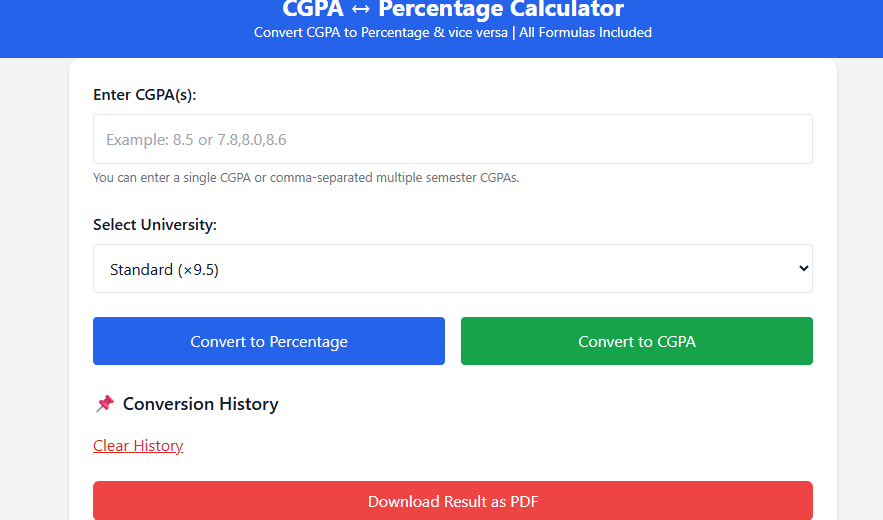Click the comma-separated CGPAs helper text
The height and width of the screenshot is (520, 883).
(x=306, y=177)
